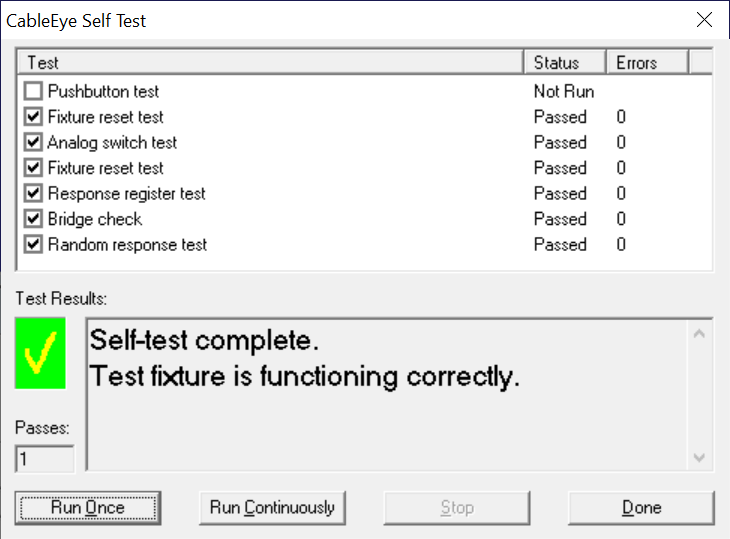Click the results scrollbar up arrow
This screenshot has height=539, width=730.
[x=699, y=334]
